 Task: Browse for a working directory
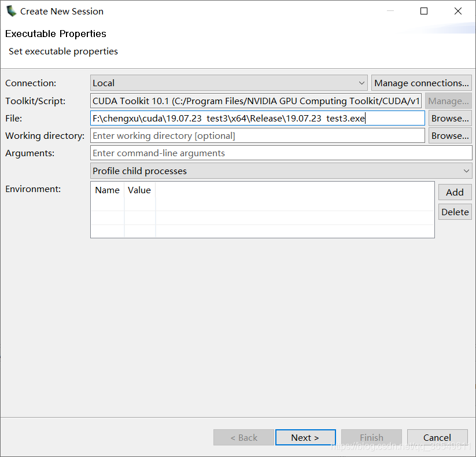pyautogui.click(x=450, y=135)
